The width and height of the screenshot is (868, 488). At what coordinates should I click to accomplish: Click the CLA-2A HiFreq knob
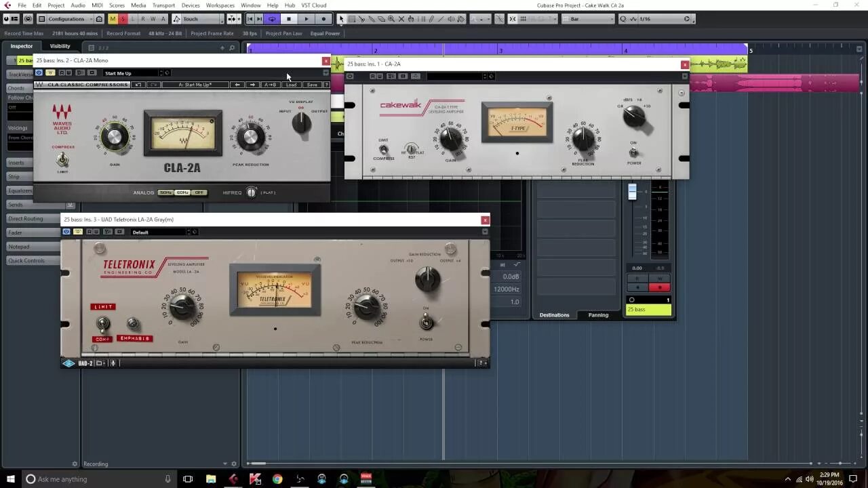click(x=252, y=192)
